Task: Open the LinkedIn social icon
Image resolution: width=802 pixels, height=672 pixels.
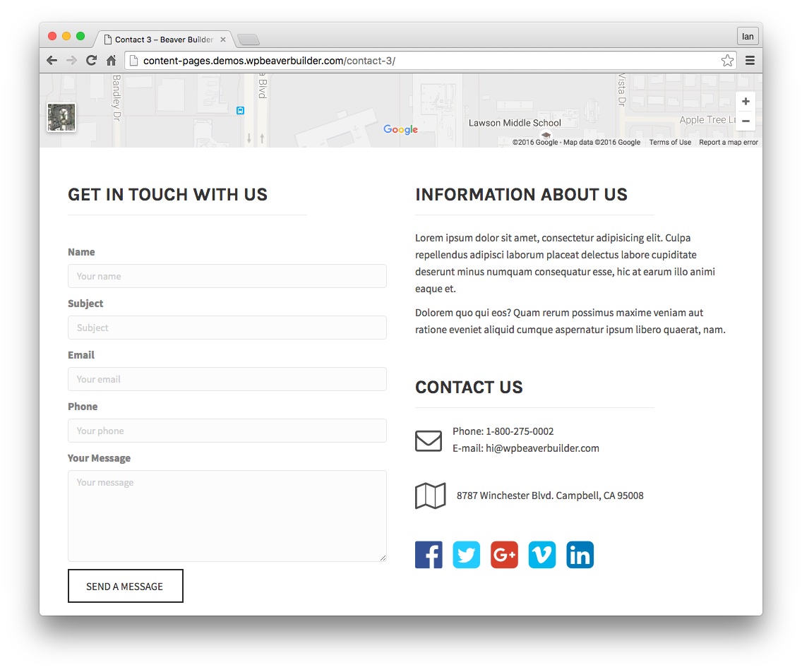Action: [x=580, y=555]
